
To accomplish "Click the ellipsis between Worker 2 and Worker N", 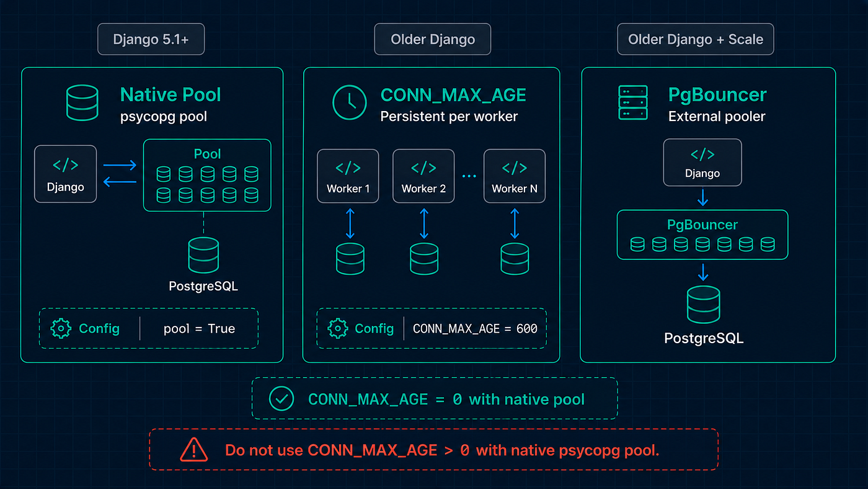I will tap(469, 176).
